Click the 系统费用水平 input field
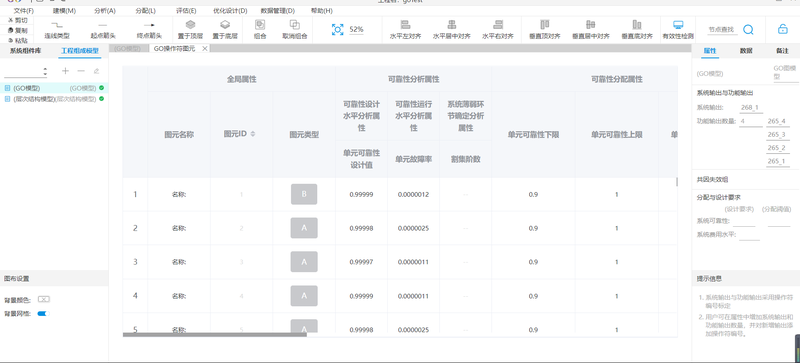The height and width of the screenshot is (363, 800). tap(749, 235)
